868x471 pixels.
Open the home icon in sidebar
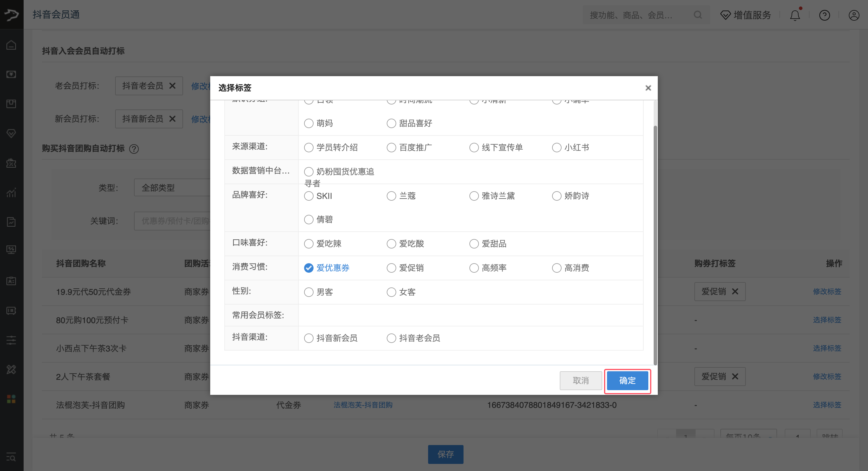click(x=11, y=45)
